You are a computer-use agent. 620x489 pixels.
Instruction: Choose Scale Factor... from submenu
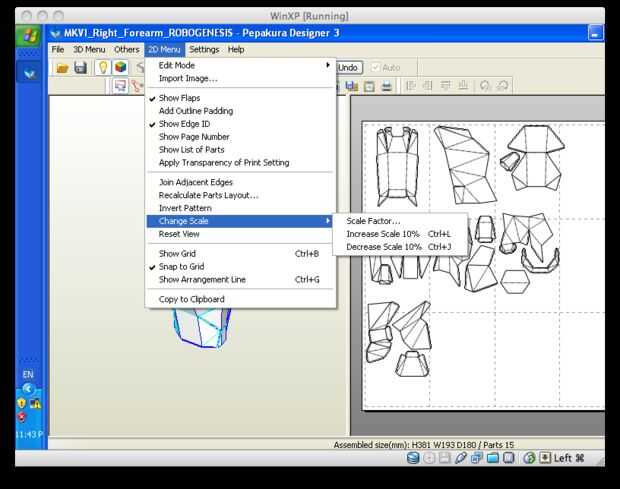point(400,221)
